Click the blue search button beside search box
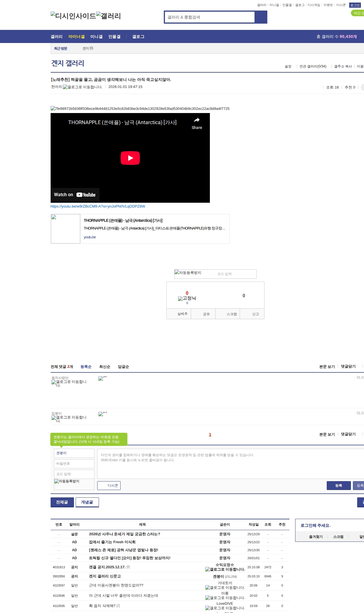Screen dimensions: 364x613 [261, 17]
